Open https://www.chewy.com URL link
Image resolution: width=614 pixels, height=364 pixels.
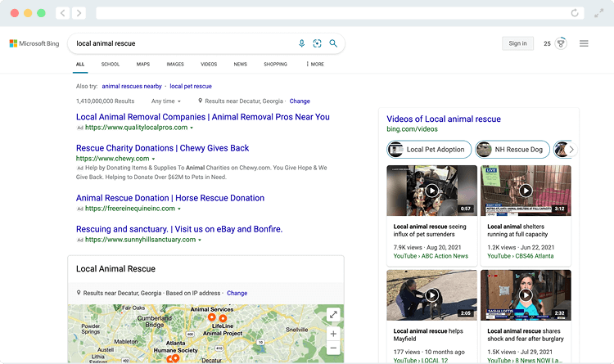(112, 159)
